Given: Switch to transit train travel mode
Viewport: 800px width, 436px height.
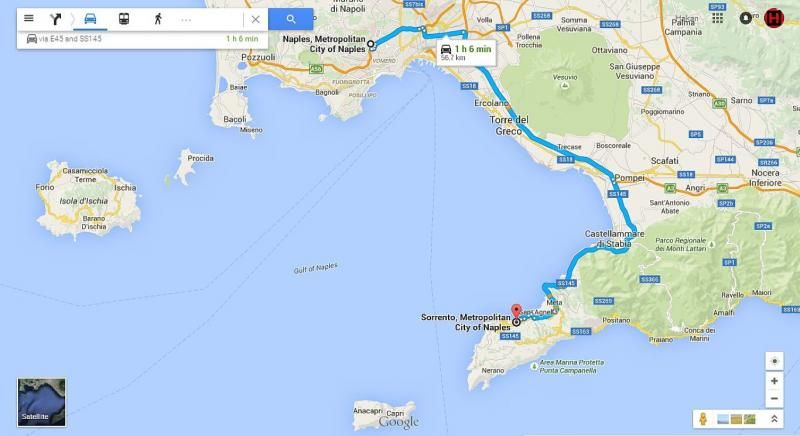Looking at the screenshot, I should [124, 19].
